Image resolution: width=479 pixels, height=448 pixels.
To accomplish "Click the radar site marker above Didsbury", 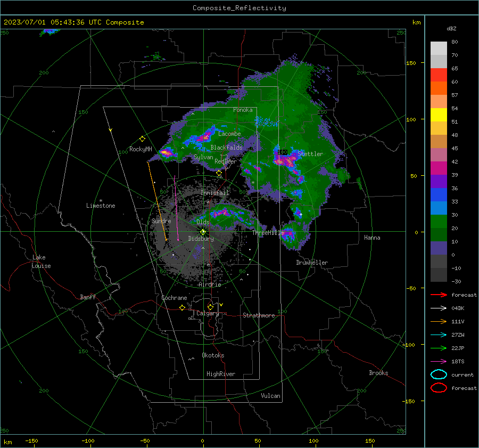I will (x=203, y=232).
